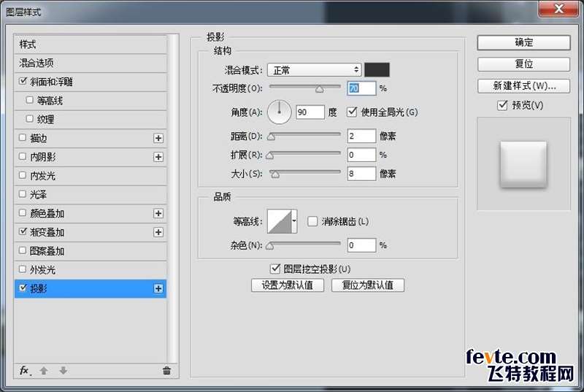Screen dimensions: 584x392
Task: Uncheck the 投影 checkbox
Action: (x=23, y=288)
